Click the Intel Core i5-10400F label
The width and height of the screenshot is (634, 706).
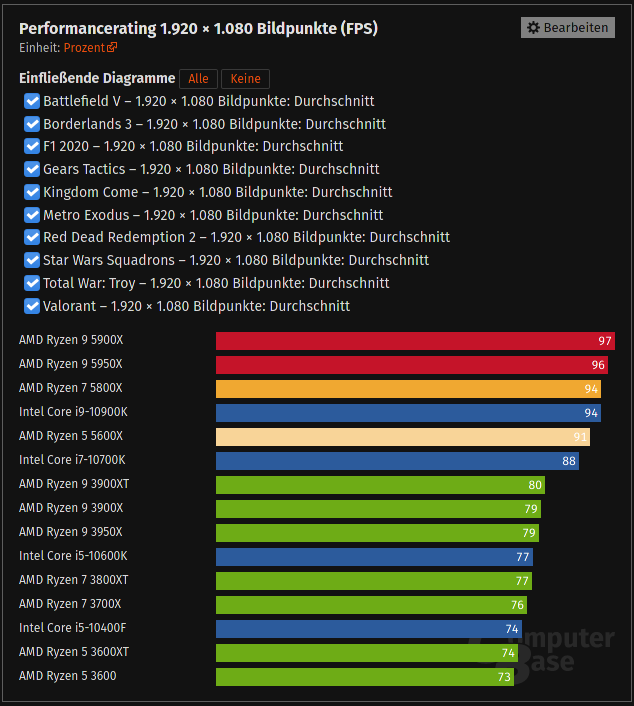click(72, 628)
